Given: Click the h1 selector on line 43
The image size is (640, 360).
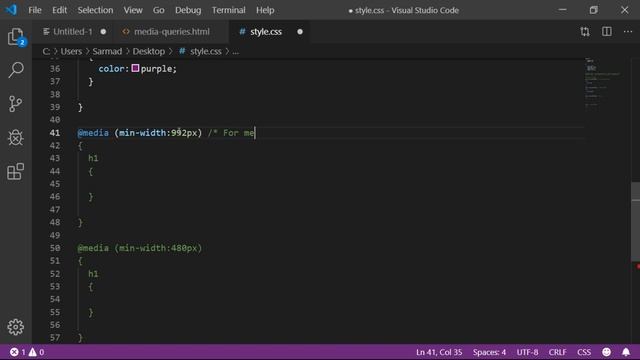Looking at the screenshot, I should tap(93, 158).
